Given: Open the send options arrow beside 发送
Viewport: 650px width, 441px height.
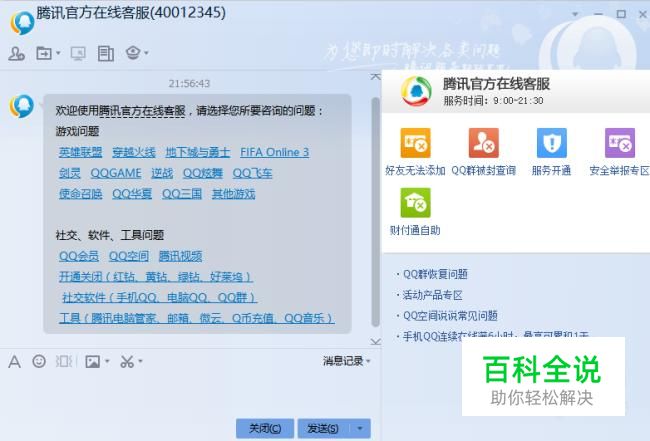Looking at the screenshot, I should [x=360, y=429].
